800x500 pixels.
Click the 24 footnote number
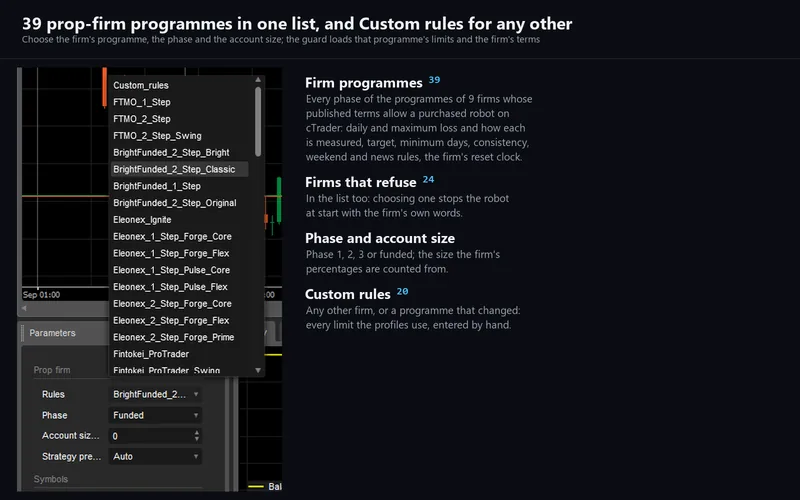[x=429, y=179]
